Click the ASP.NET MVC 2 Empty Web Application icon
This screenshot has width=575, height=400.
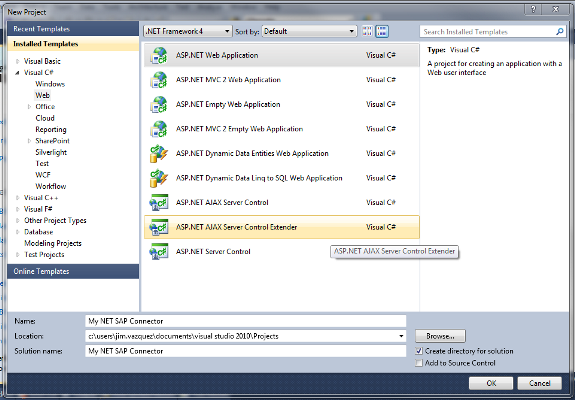pyautogui.click(x=159, y=129)
